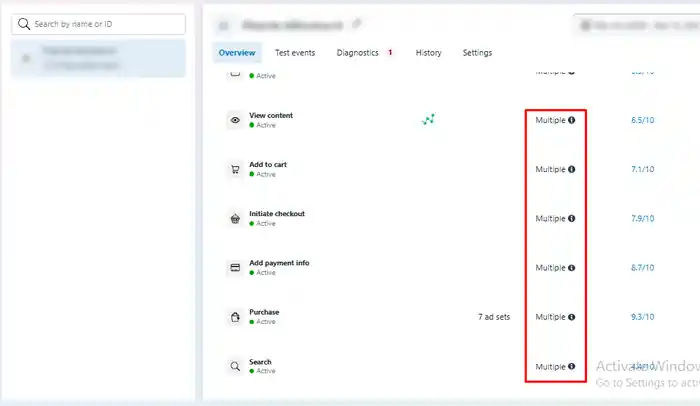Click the Add payment info card icon
Screen dimensions: 700x406
click(235, 268)
